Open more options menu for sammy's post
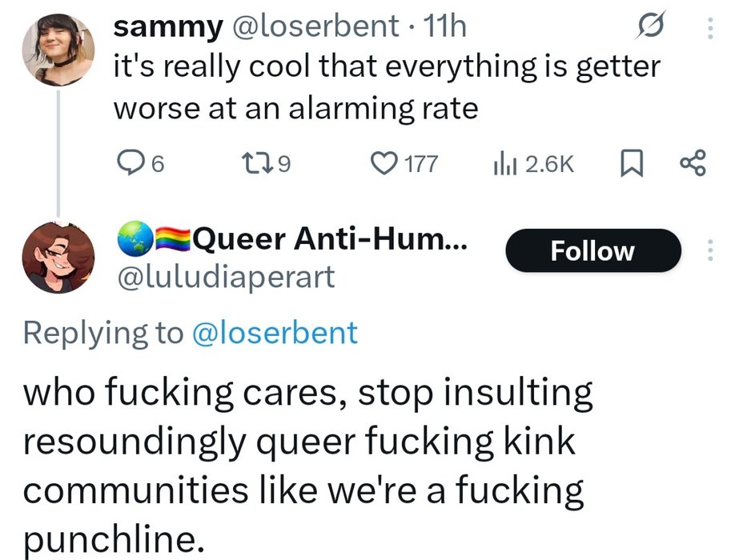Screen dimensions: 747x560 point(708,28)
